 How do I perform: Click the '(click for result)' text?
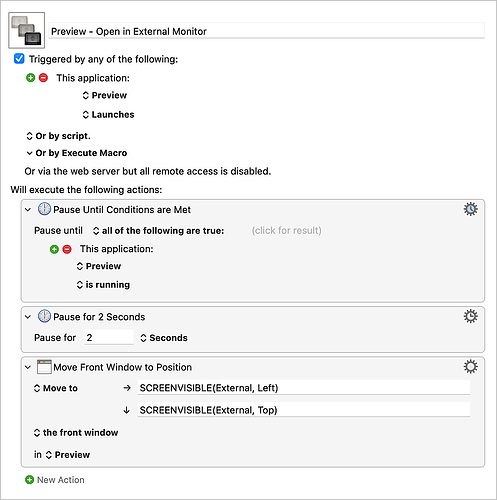click(286, 230)
